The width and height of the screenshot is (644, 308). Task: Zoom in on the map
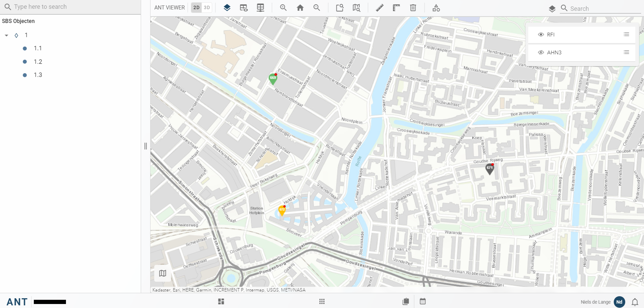283,8
